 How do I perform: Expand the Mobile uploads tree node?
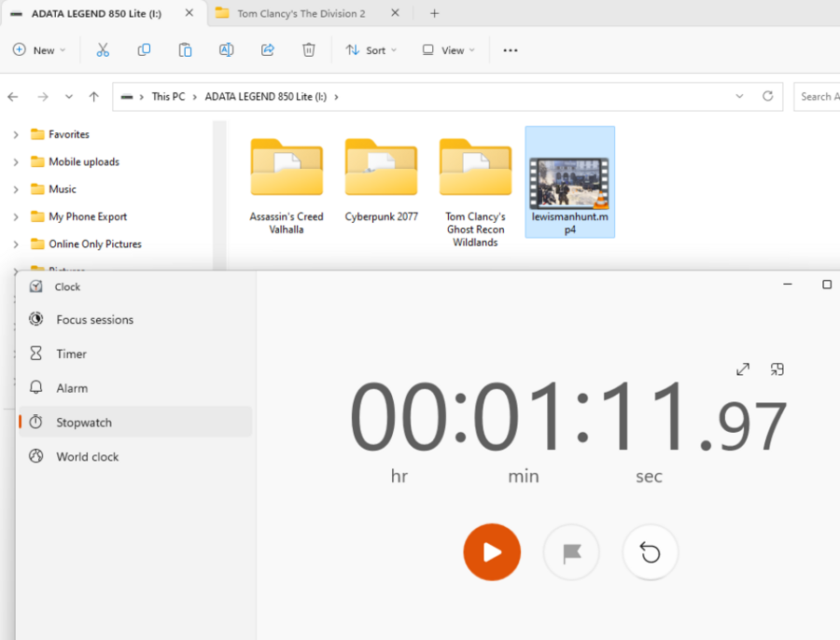pos(16,161)
